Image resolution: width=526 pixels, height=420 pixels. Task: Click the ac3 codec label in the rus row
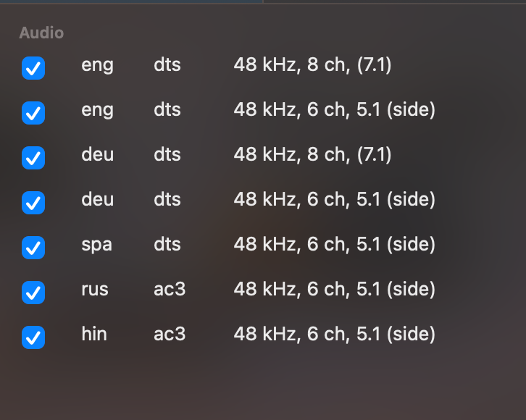click(170, 289)
